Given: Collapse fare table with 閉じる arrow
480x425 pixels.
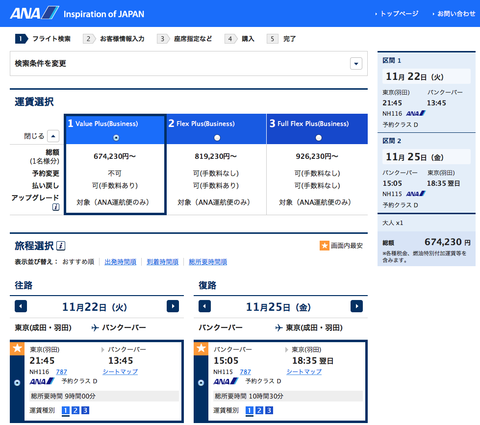Looking at the screenshot, I should [x=53, y=136].
